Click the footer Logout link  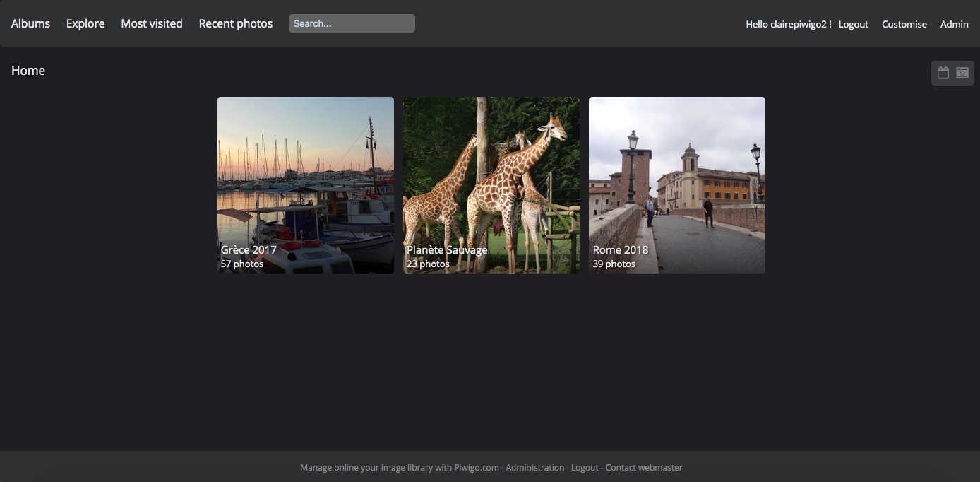click(585, 467)
